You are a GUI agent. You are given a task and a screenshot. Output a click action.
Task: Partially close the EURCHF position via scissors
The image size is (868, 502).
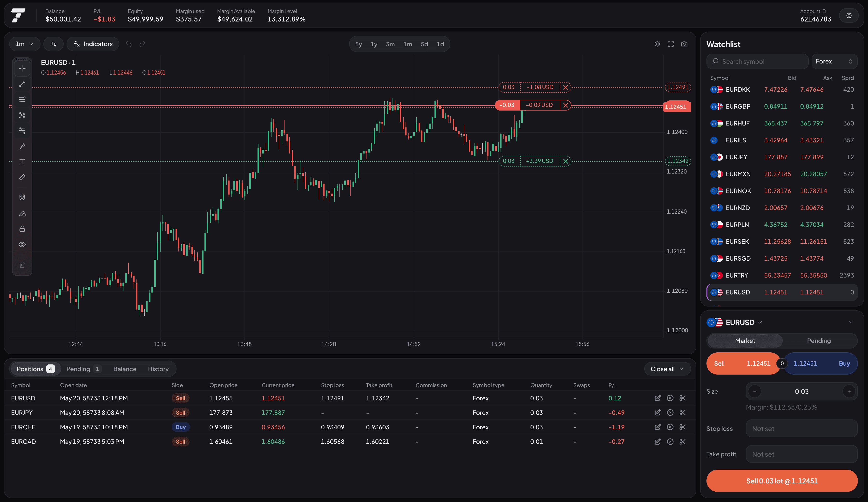[682, 427]
